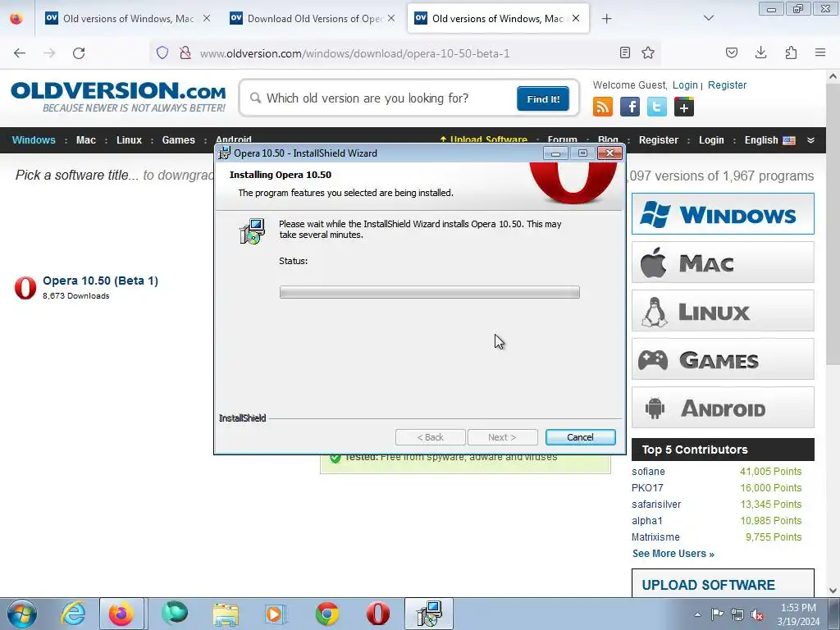The height and width of the screenshot is (630, 840).
Task: Open the English language selector
Action: [769, 140]
